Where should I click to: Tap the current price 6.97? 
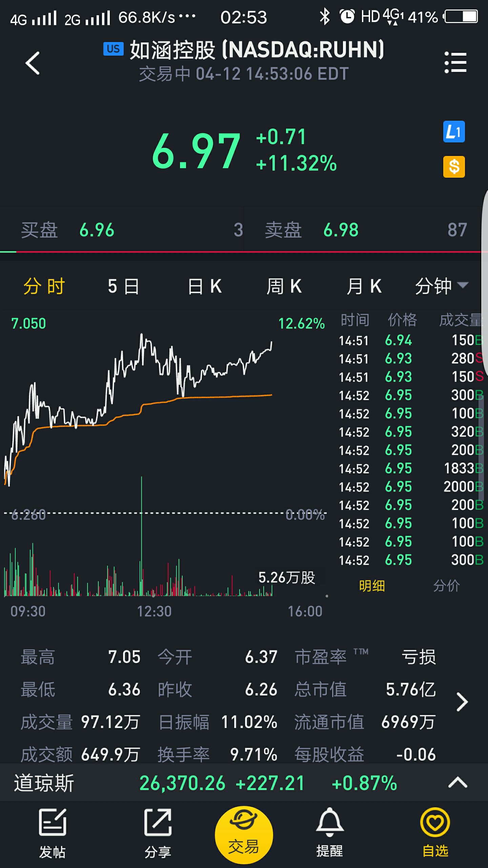(196, 151)
